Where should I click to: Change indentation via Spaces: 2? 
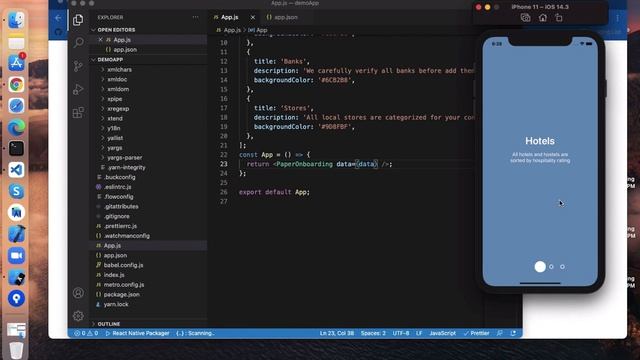point(373,333)
